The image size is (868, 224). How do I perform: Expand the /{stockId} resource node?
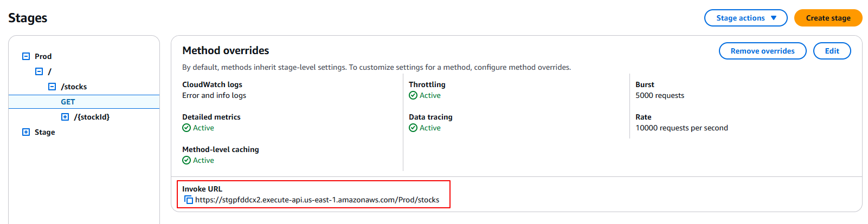pyautogui.click(x=65, y=117)
